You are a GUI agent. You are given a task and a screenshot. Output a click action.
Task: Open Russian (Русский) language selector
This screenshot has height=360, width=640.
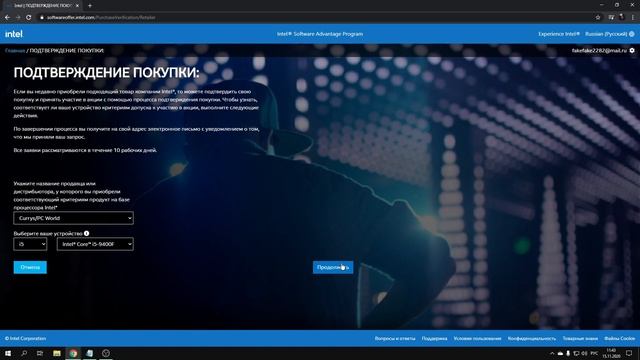point(606,34)
